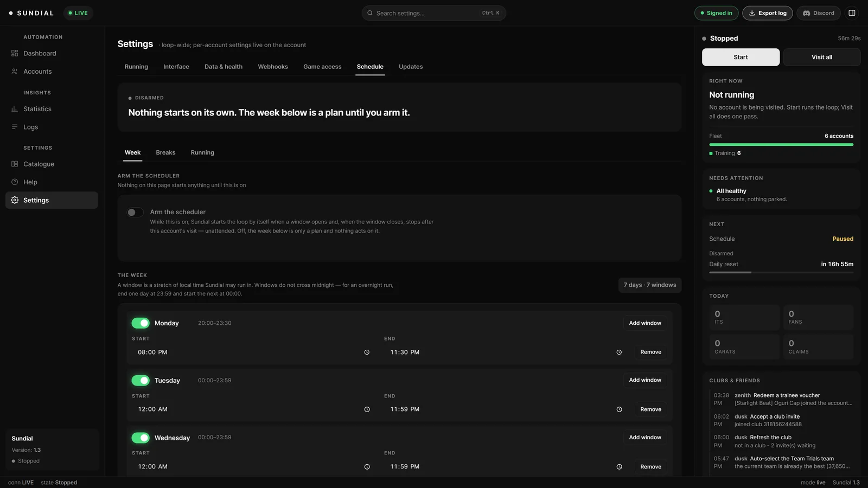This screenshot has width=868, height=488.
Task: Disable the Tuesday schedule toggle
Action: pyautogui.click(x=141, y=381)
